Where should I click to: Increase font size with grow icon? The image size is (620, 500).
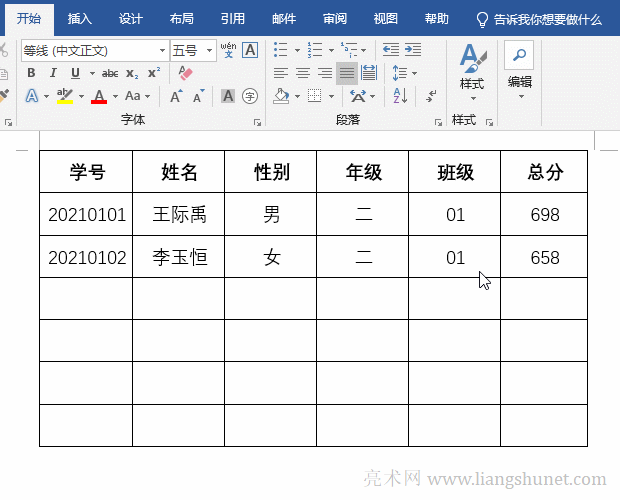tap(176, 96)
